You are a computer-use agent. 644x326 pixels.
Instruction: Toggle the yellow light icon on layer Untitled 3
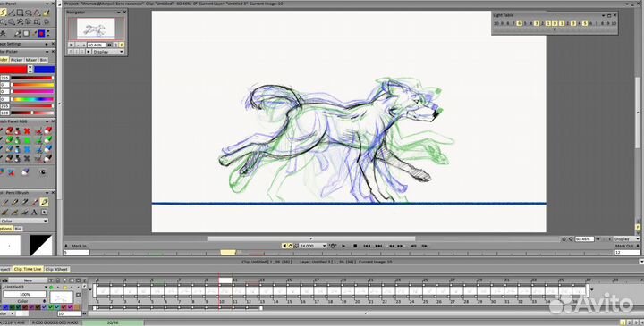[65, 288]
